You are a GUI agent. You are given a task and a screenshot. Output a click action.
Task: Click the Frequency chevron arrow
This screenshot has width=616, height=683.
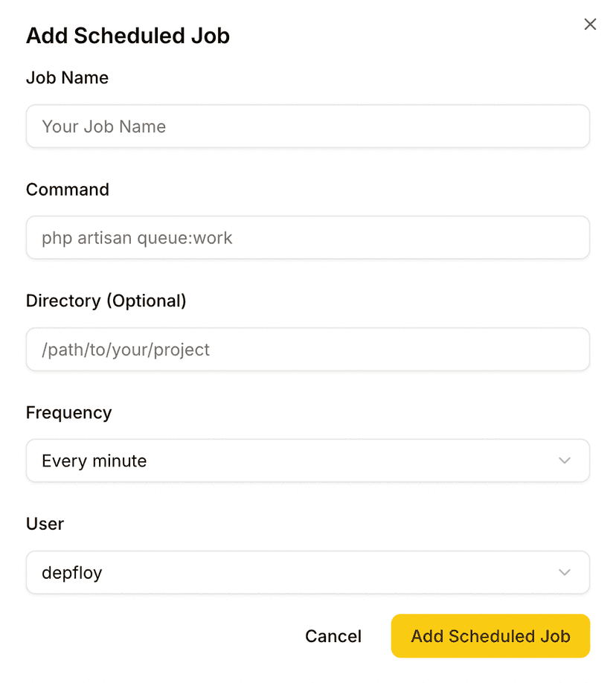tap(564, 461)
